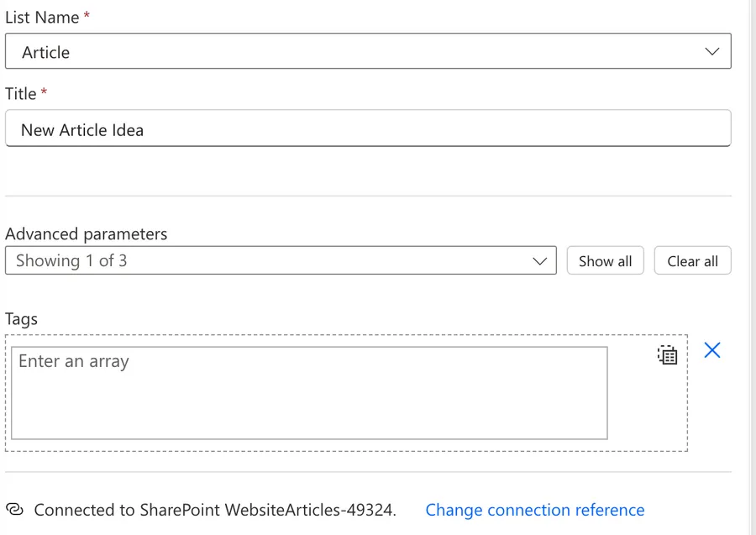Click the Connected to SharePoint WebsiteArticles-49324 text
This screenshot has height=535, width=756.
click(x=215, y=510)
